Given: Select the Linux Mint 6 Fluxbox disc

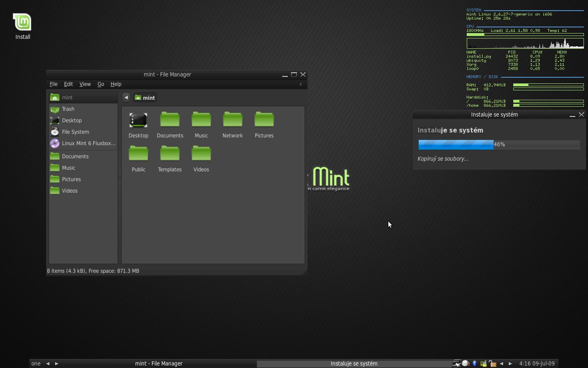Looking at the screenshot, I should 83,143.
